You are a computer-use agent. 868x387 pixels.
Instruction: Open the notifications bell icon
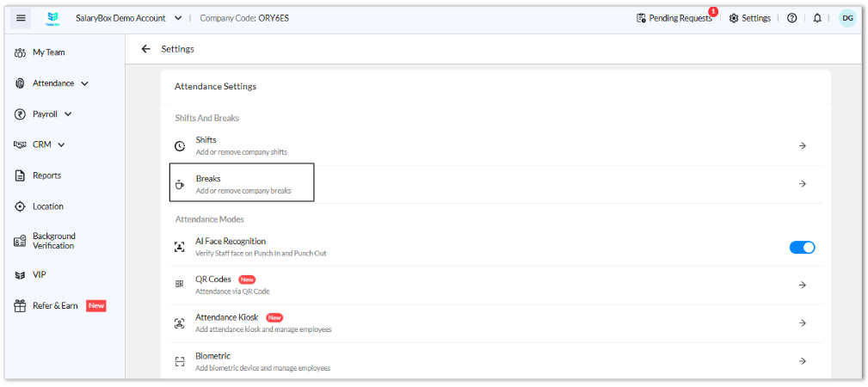point(817,18)
